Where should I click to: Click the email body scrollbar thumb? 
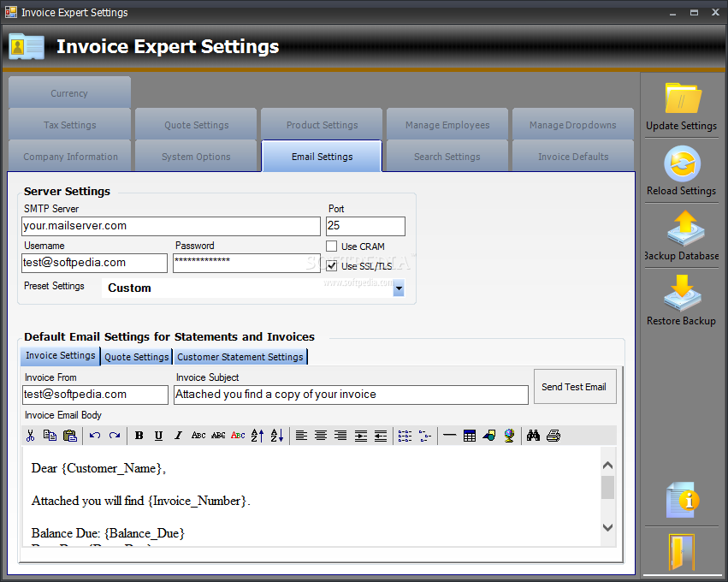pos(607,487)
